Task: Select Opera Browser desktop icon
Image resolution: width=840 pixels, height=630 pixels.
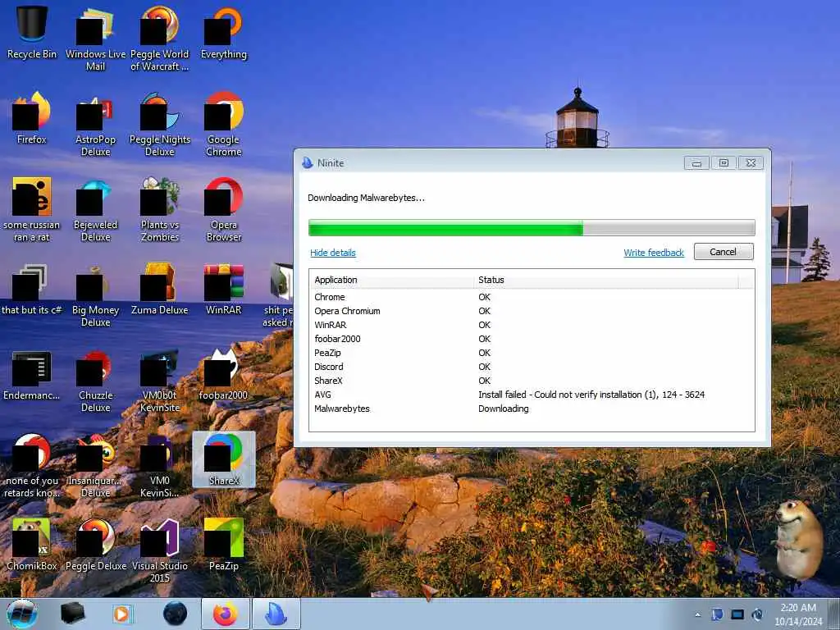Action: pyautogui.click(x=223, y=209)
